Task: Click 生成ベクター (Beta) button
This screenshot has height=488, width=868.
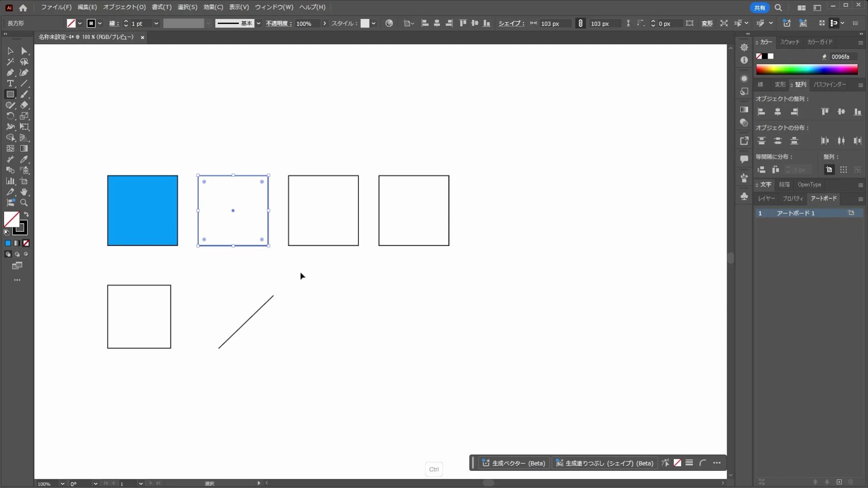Action: point(514,463)
